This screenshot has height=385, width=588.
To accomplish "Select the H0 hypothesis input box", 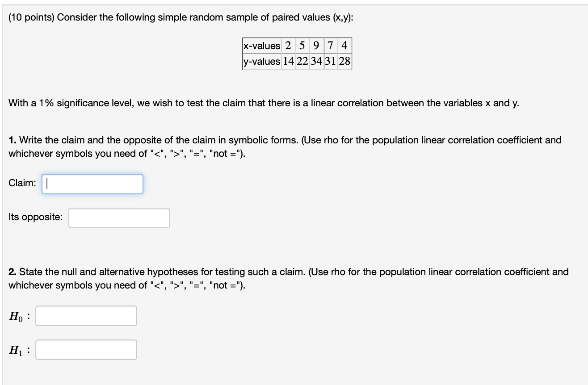I will click(x=86, y=315).
